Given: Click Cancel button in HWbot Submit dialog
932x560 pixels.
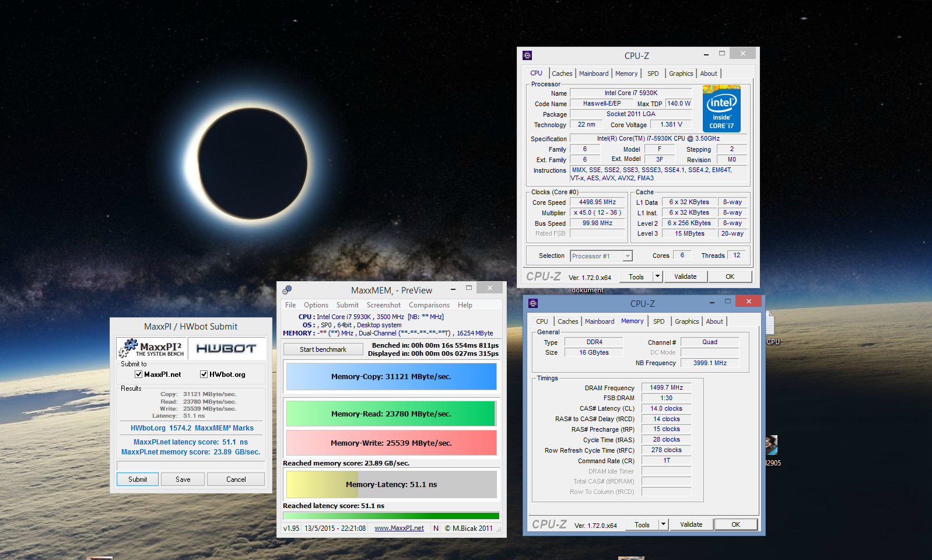Looking at the screenshot, I should (x=236, y=480).
